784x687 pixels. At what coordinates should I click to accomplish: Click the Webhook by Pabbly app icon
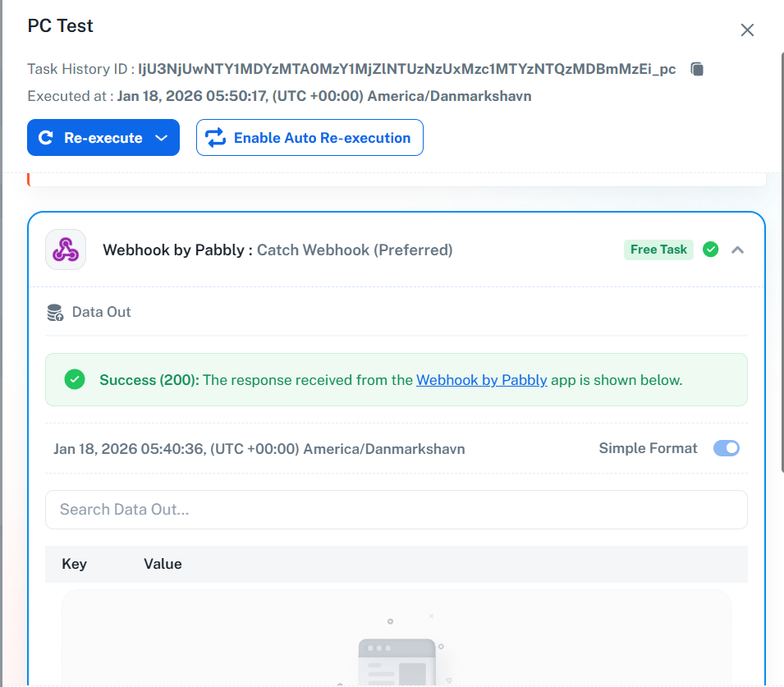click(66, 250)
